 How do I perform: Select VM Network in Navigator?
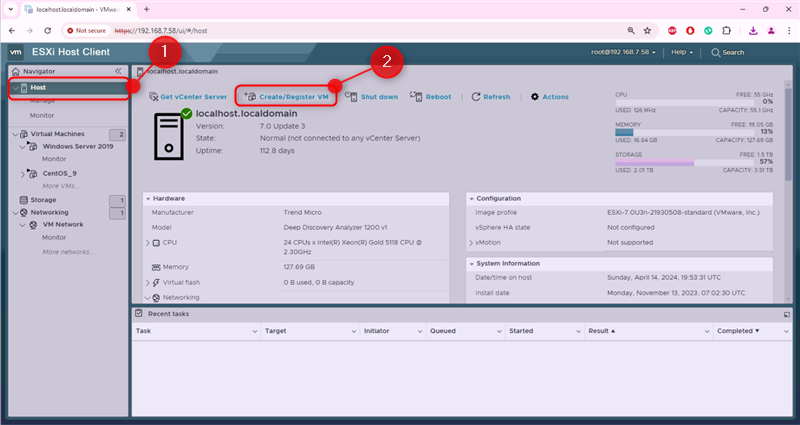[63, 224]
